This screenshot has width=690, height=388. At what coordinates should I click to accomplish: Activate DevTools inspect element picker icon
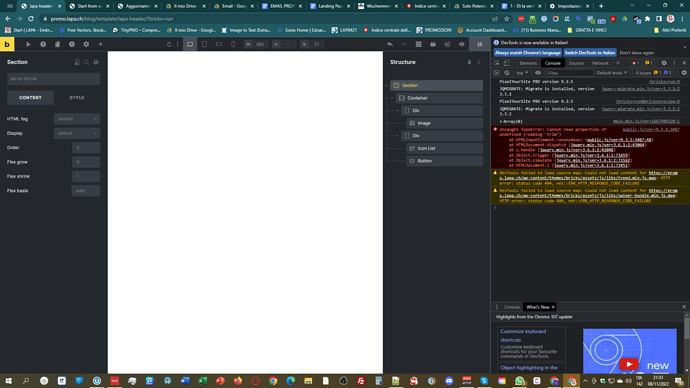pyautogui.click(x=497, y=63)
